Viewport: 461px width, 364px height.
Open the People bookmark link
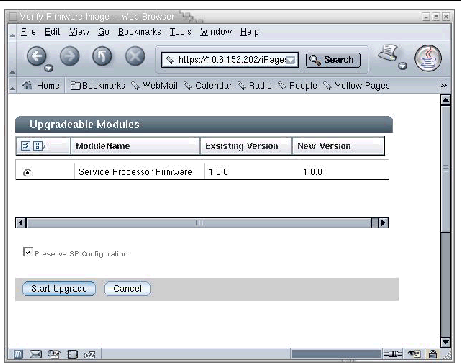[x=298, y=86]
